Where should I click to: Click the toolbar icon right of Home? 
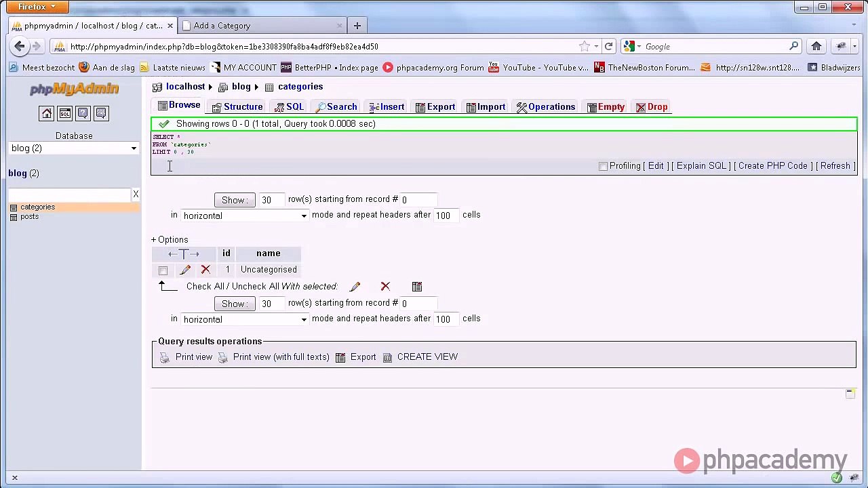(842, 46)
